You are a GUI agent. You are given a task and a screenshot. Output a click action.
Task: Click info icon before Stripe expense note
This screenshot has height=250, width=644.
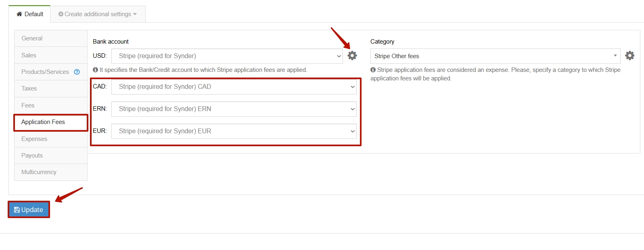pyautogui.click(x=373, y=70)
